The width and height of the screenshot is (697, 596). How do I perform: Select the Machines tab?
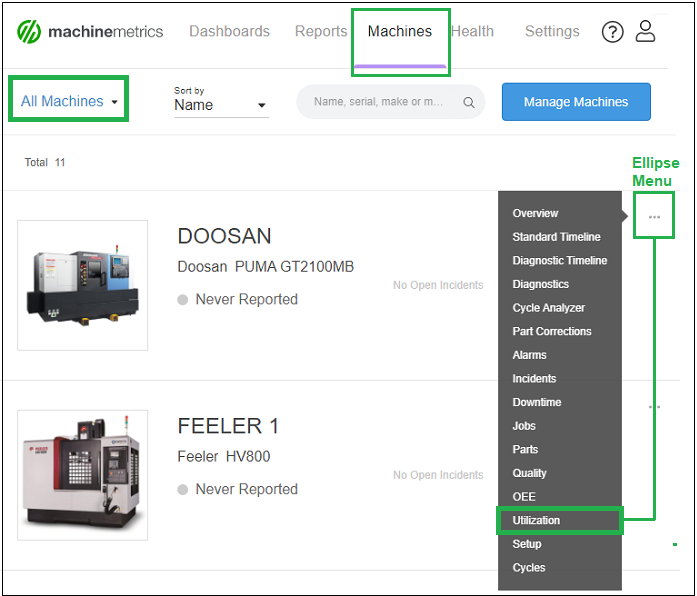pos(400,31)
